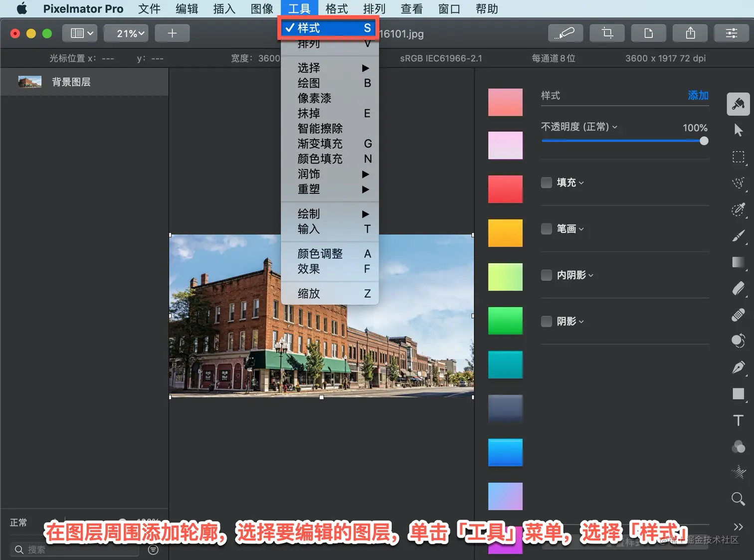Click the plus add button in toolbar
The width and height of the screenshot is (754, 560).
pos(172,33)
